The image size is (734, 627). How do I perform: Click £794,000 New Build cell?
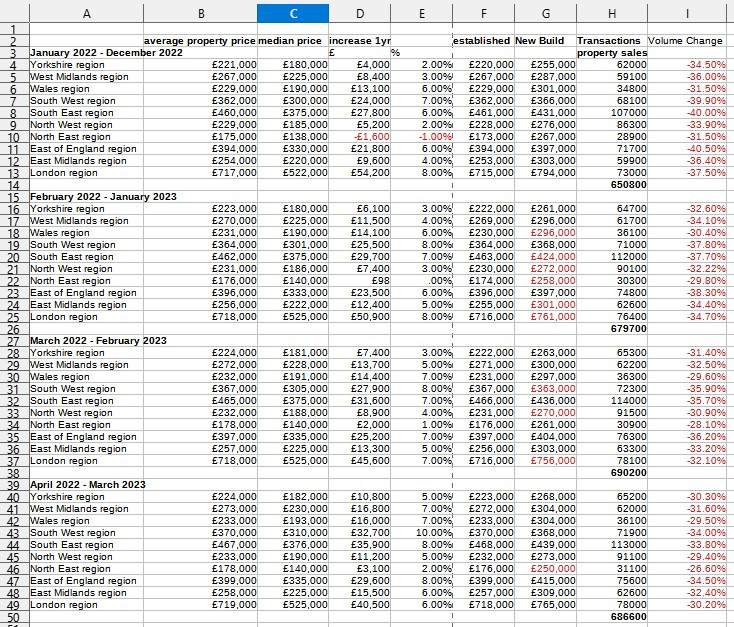pyautogui.click(x=545, y=173)
